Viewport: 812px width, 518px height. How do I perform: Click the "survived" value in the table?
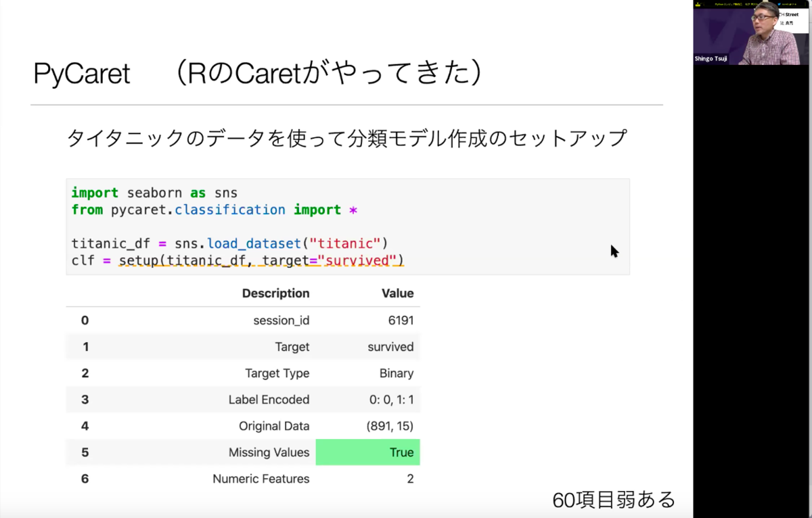click(x=390, y=347)
